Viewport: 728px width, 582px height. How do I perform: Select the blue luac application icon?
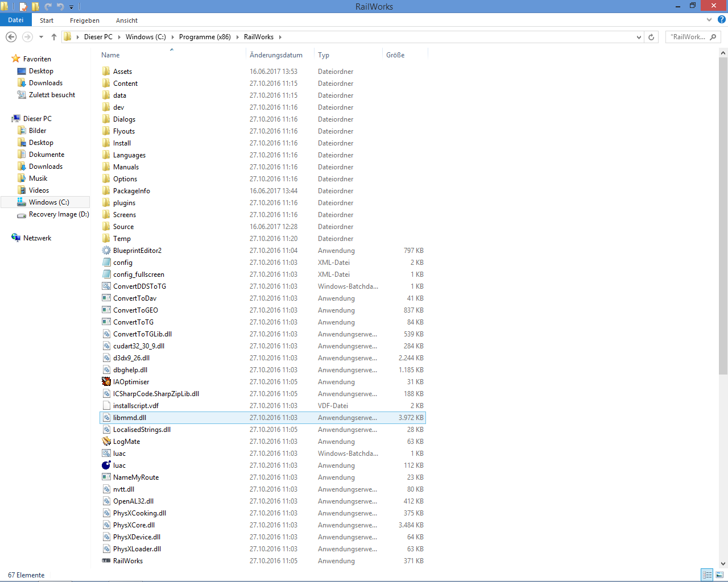tap(106, 465)
